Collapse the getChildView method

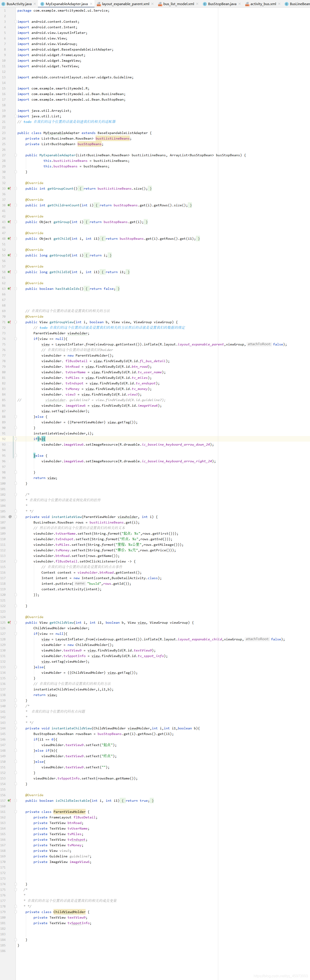click(x=16, y=623)
